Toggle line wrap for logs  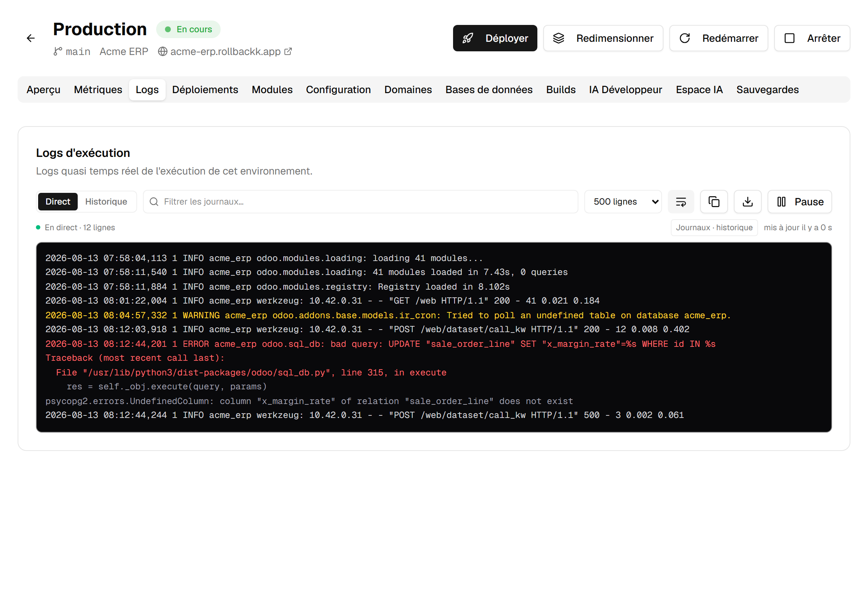[681, 202]
